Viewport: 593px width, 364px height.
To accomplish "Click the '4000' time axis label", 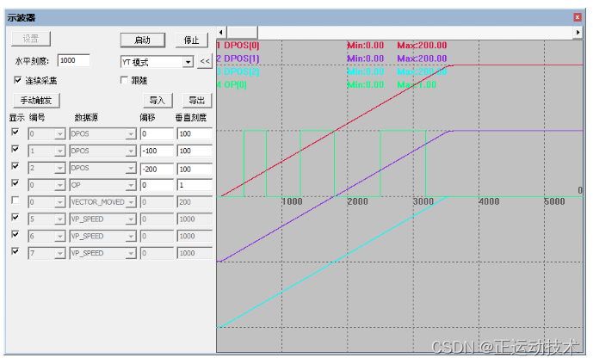I will click(489, 201).
